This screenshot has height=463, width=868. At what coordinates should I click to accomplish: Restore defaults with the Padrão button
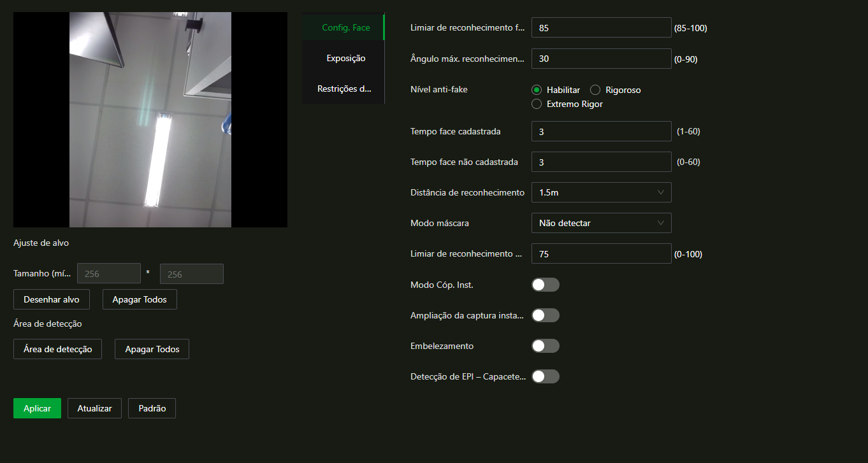click(152, 408)
